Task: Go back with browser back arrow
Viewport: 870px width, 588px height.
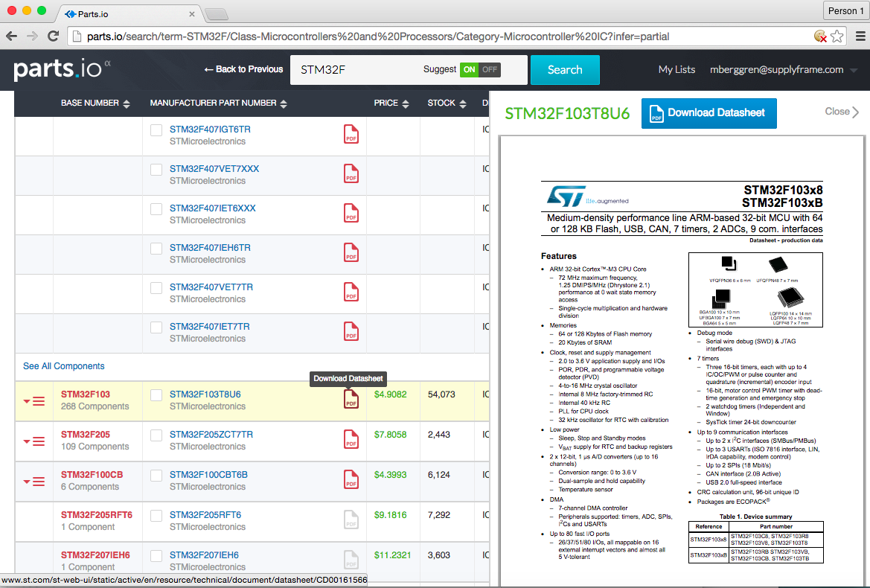Action: coord(11,36)
